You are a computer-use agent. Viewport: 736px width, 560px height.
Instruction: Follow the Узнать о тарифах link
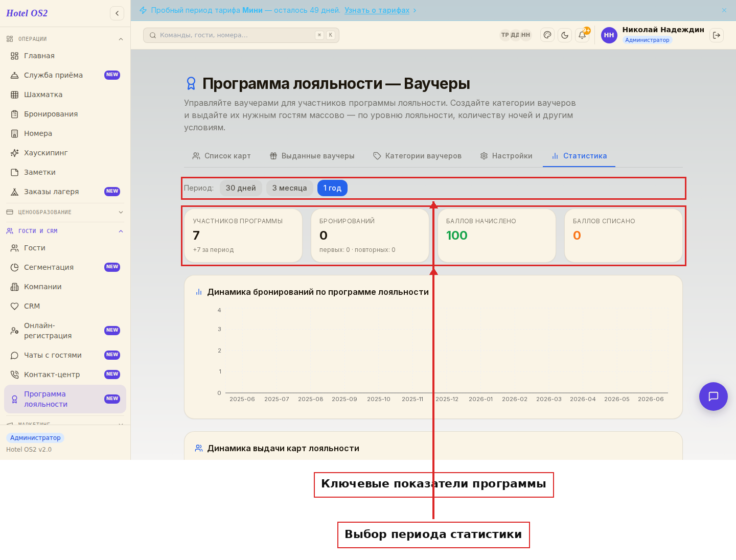pyautogui.click(x=377, y=10)
